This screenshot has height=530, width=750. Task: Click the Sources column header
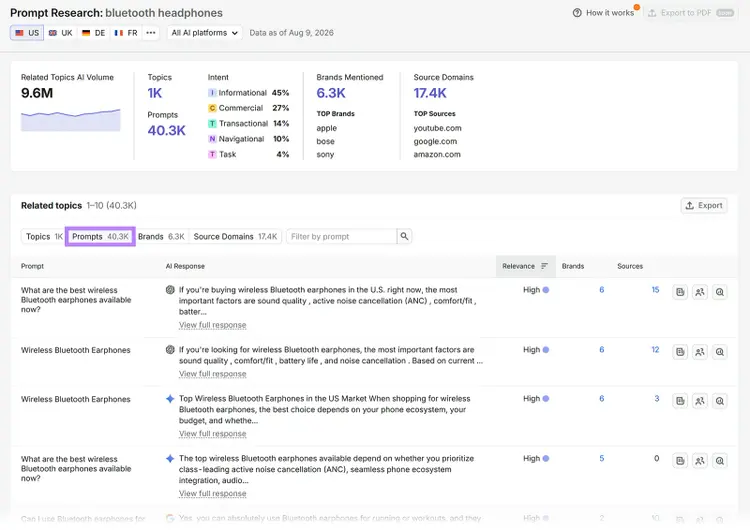(630, 266)
